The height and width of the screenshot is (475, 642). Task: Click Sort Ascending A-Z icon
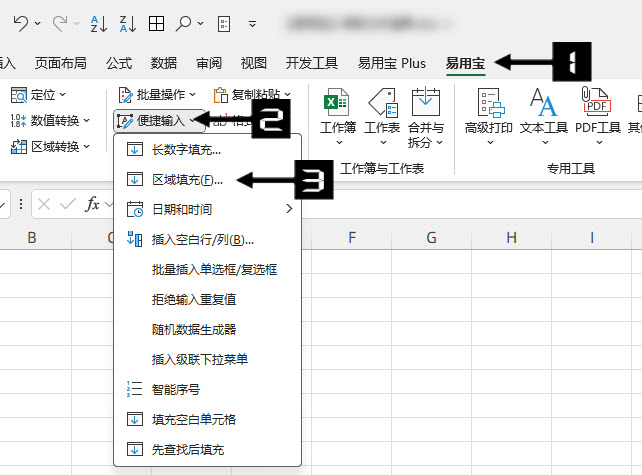pyautogui.click(x=100, y=22)
